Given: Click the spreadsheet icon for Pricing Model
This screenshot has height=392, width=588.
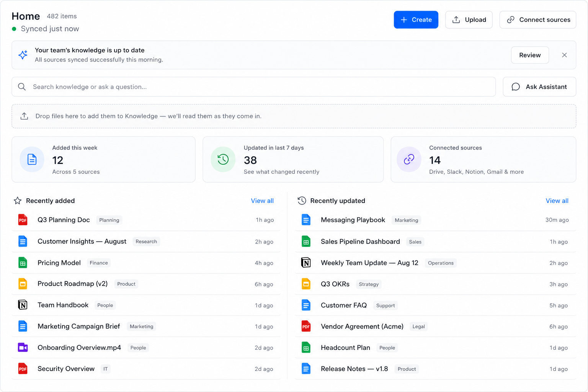Looking at the screenshot, I should pyautogui.click(x=23, y=263).
